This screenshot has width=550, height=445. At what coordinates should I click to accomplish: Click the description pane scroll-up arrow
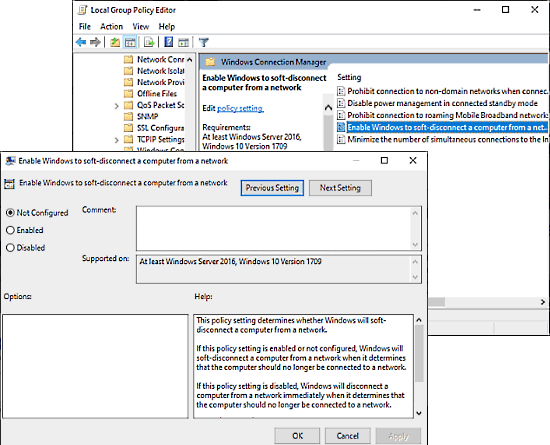pyautogui.click(x=328, y=108)
